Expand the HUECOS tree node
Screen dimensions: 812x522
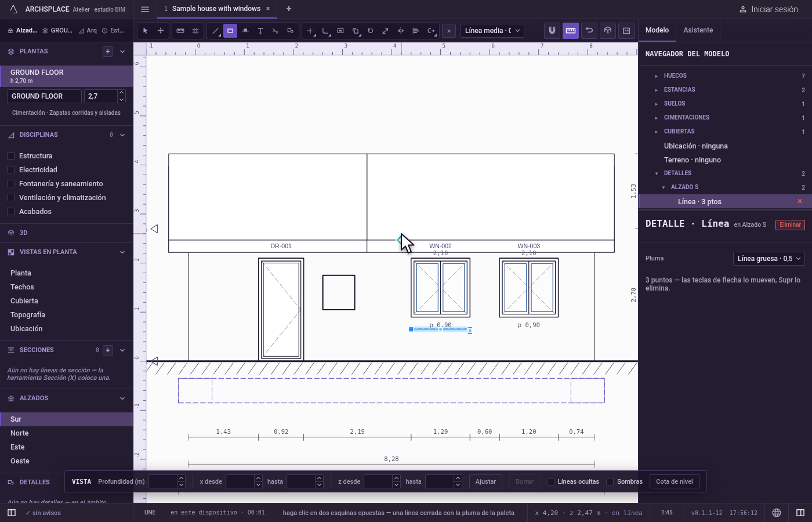tap(657, 76)
